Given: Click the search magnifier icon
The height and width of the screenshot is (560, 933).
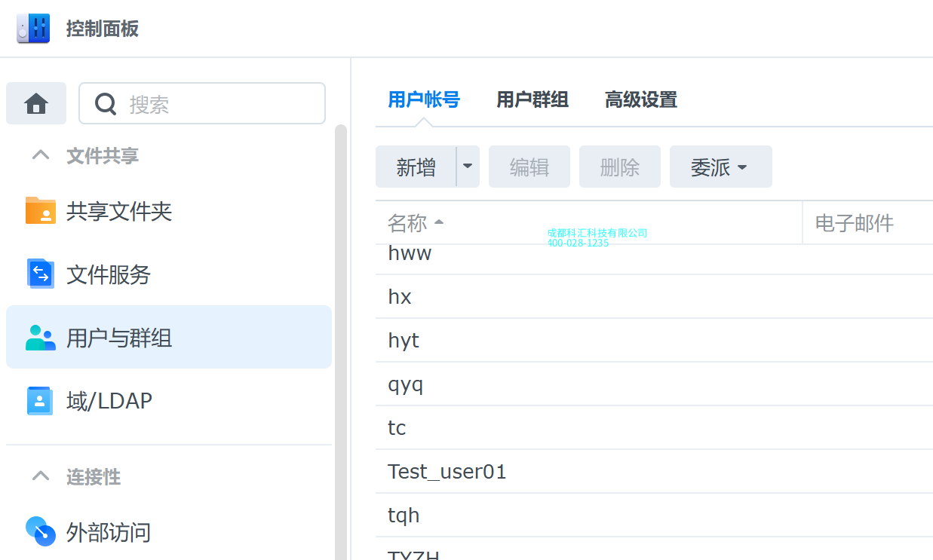Looking at the screenshot, I should (106, 104).
